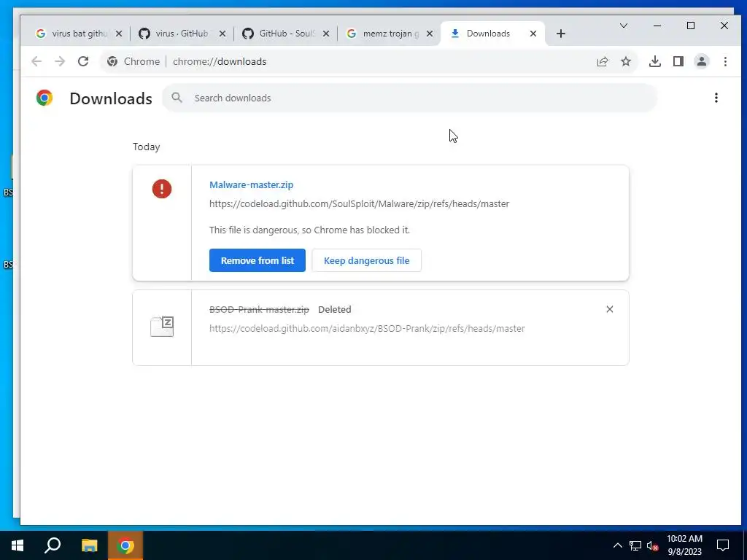The width and height of the screenshot is (747, 560).
Task: Close the 'memz trojan' tab
Action: (x=429, y=34)
